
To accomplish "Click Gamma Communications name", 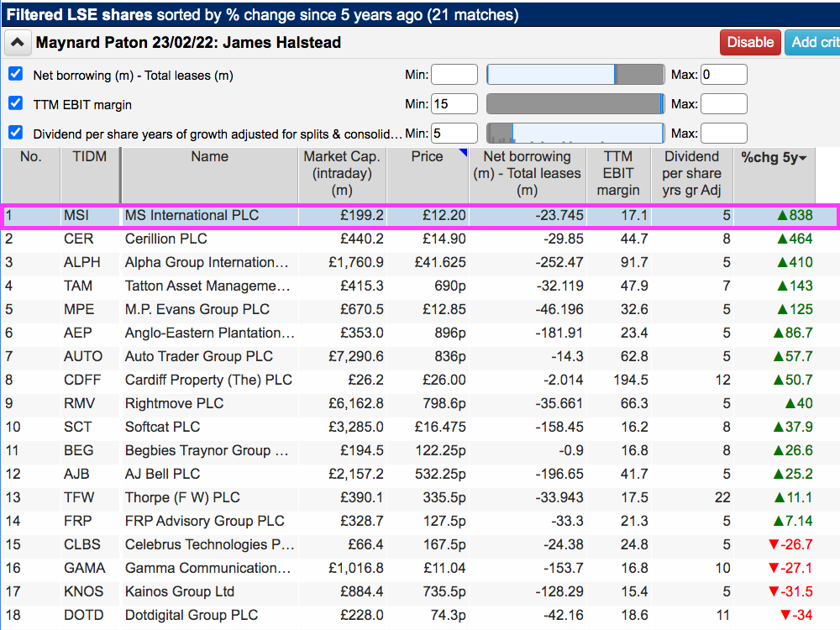I will (x=207, y=569).
